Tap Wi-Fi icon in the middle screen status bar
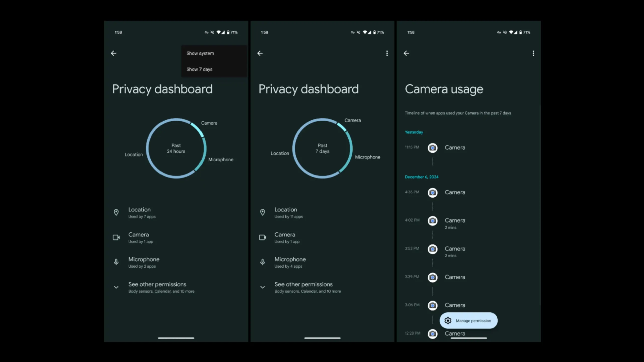 [x=365, y=32]
